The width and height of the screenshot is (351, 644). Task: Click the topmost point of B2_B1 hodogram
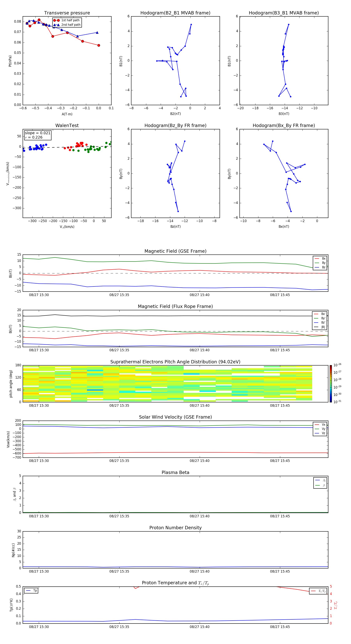pos(191,25)
